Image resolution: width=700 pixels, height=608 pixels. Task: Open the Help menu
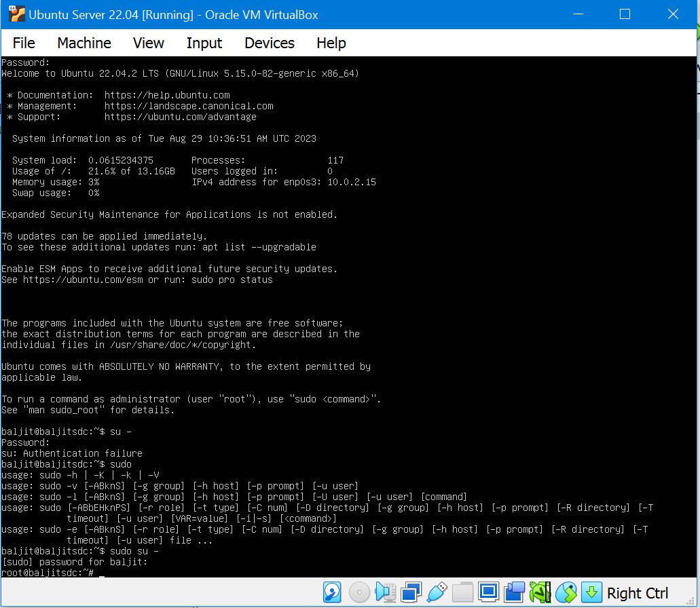click(331, 43)
